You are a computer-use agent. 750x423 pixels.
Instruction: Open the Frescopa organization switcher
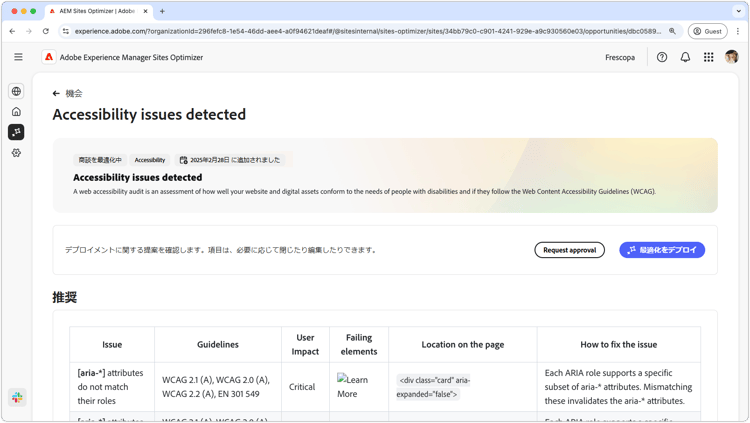[x=620, y=57]
